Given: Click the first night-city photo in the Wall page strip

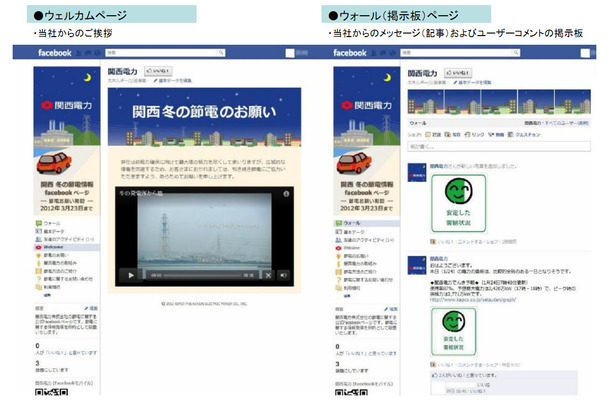Looking at the screenshot, I should pos(426,102).
